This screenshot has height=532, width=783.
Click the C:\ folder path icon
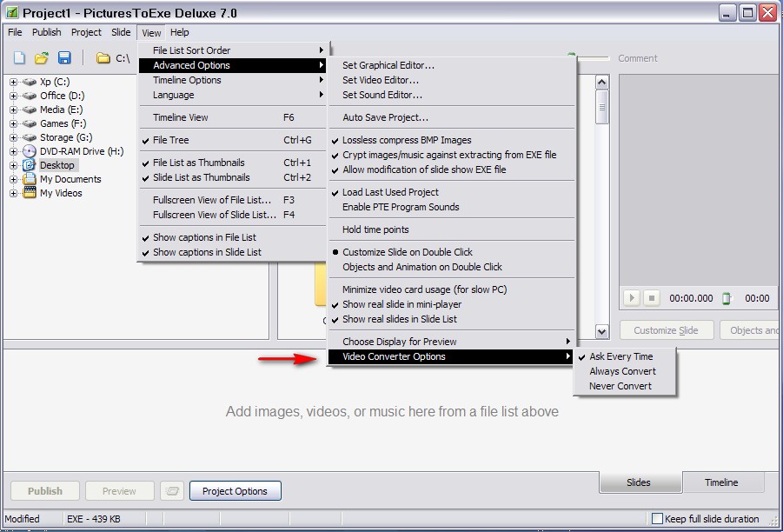coord(103,58)
